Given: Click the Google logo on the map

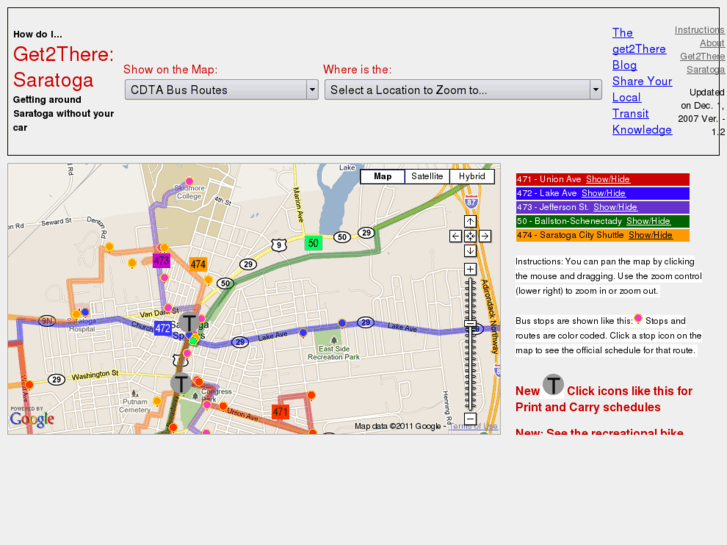Looking at the screenshot, I should pos(32,419).
